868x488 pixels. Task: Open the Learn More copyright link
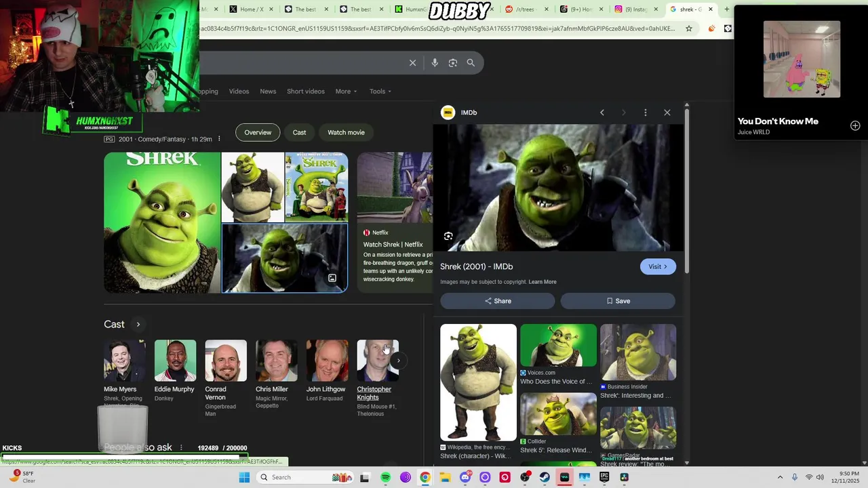coord(542,282)
